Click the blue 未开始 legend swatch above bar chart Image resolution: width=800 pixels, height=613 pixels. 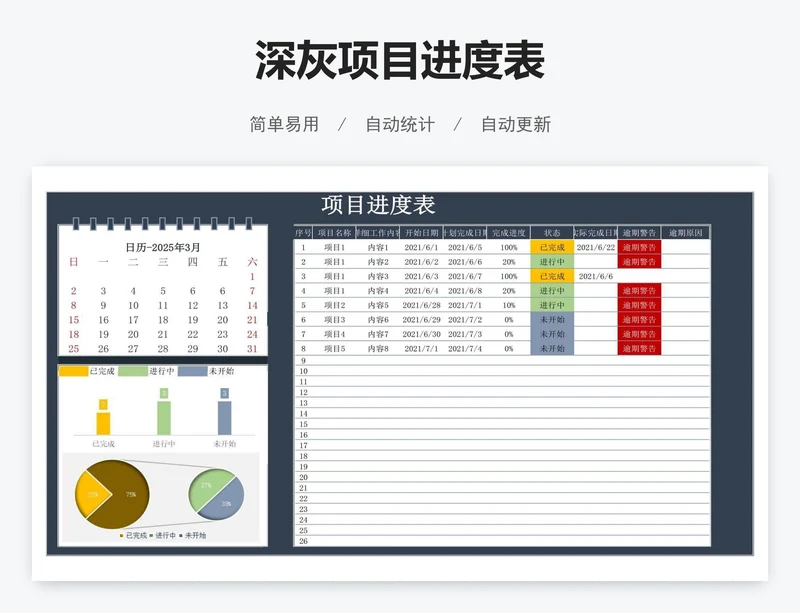click(193, 371)
